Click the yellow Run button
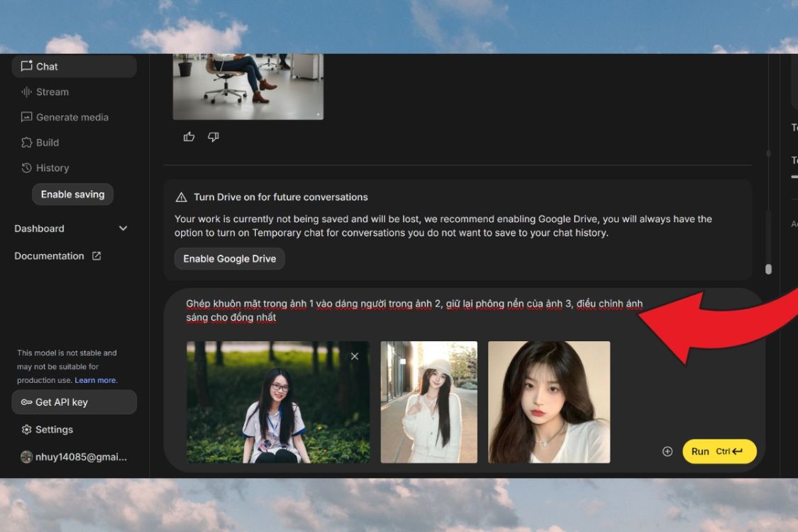The image size is (798, 532). (719, 451)
